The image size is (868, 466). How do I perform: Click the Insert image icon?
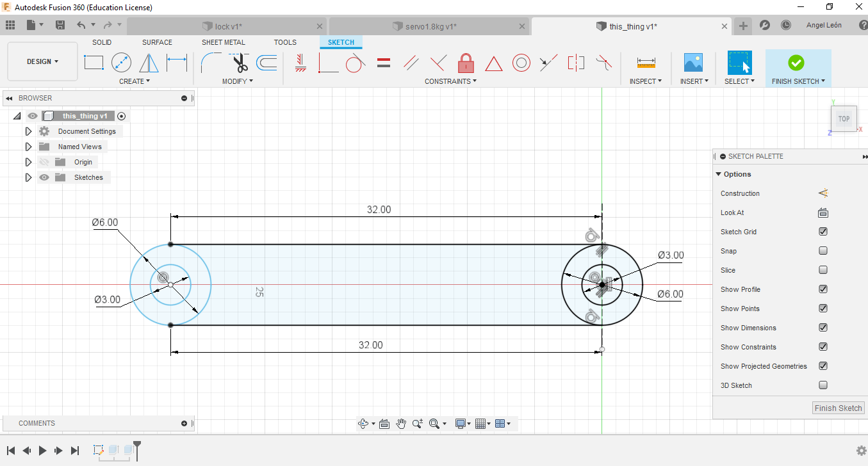pyautogui.click(x=693, y=63)
